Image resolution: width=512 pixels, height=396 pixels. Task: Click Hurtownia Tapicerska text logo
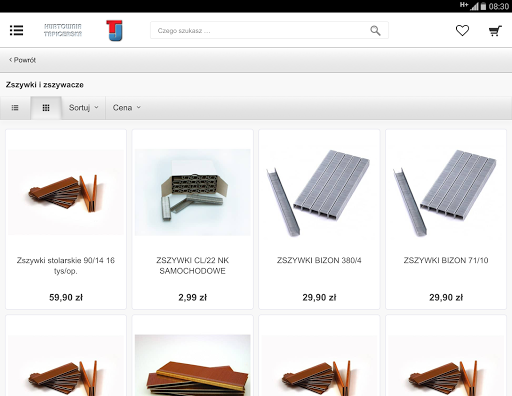coord(63,30)
